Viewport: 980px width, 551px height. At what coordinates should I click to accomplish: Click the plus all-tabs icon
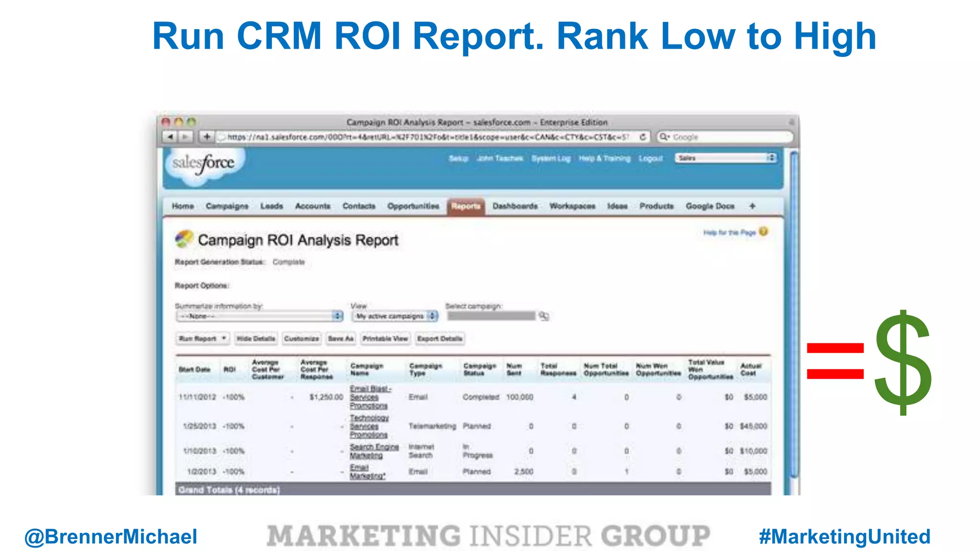pyautogui.click(x=752, y=206)
